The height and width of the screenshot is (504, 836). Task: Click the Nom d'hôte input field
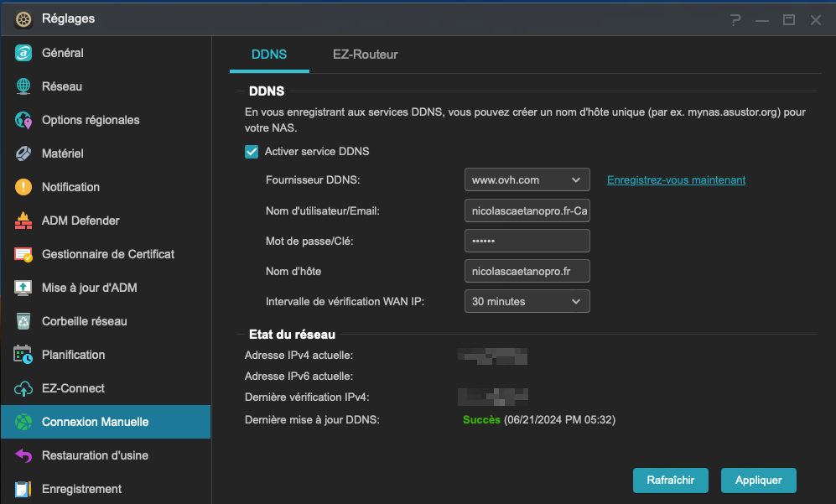tap(527, 271)
